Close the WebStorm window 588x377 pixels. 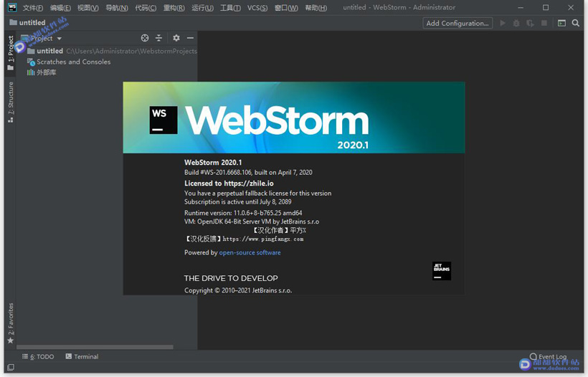point(571,7)
